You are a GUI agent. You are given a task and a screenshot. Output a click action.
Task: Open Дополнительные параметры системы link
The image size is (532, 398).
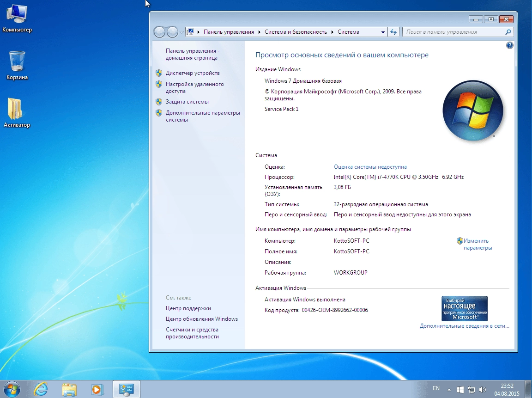[203, 116]
